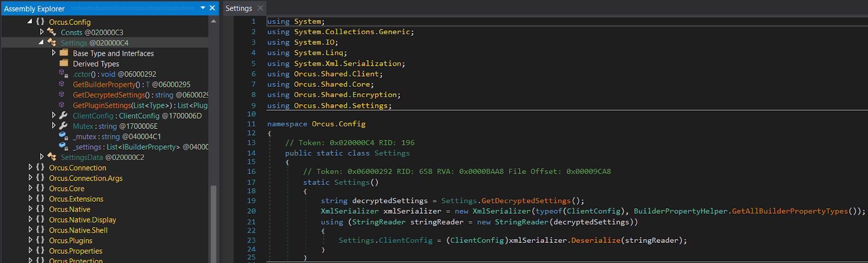Select .cctor() : void method in tree
This screenshot has width=868, height=263.
[x=114, y=74]
